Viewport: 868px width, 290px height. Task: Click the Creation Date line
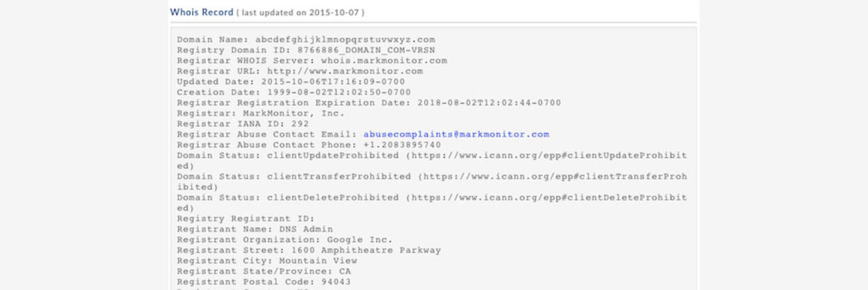(294, 92)
